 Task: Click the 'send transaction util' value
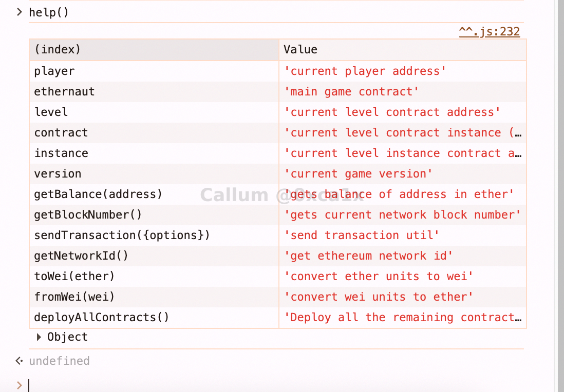(x=362, y=235)
